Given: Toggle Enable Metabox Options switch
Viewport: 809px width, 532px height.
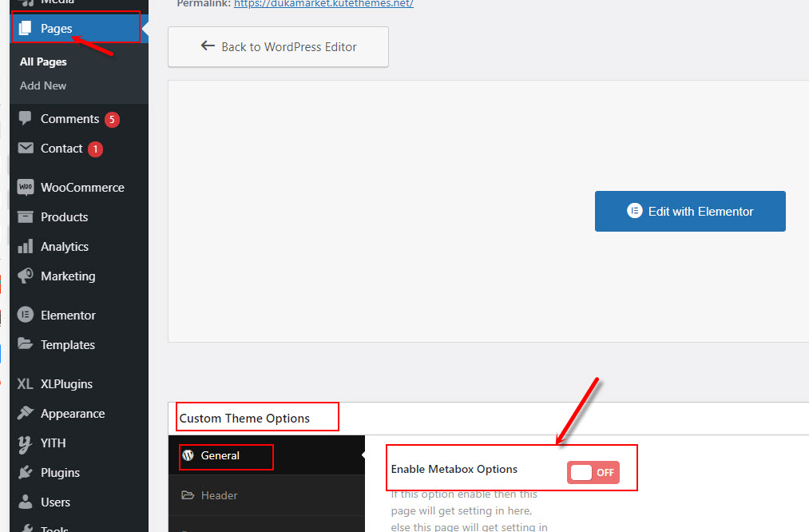Looking at the screenshot, I should (593, 472).
